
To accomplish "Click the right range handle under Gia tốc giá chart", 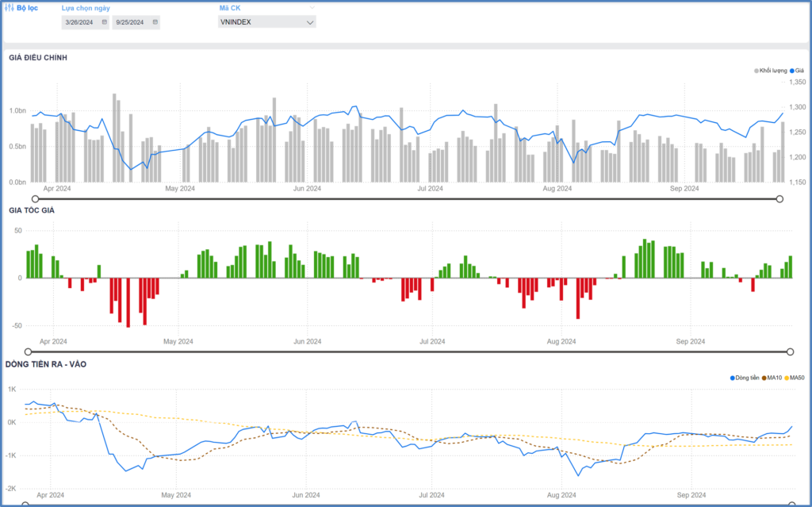I will [x=790, y=351].
